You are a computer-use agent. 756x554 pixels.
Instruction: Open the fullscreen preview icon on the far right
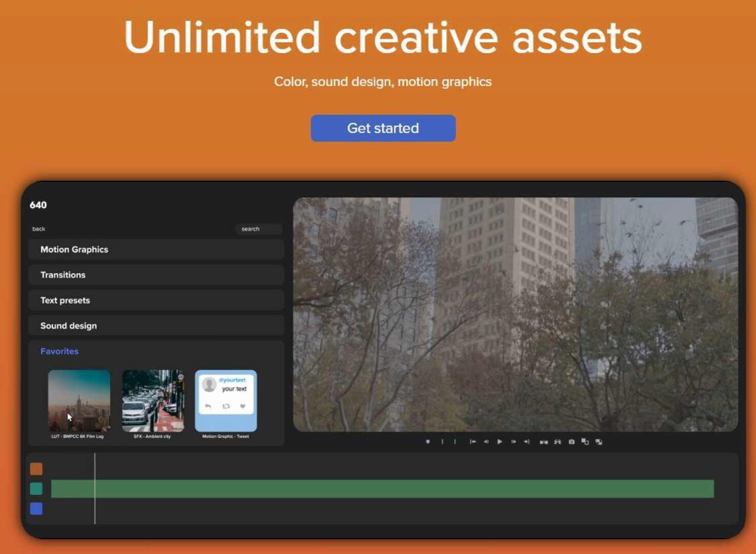click(x=598, y=441)
